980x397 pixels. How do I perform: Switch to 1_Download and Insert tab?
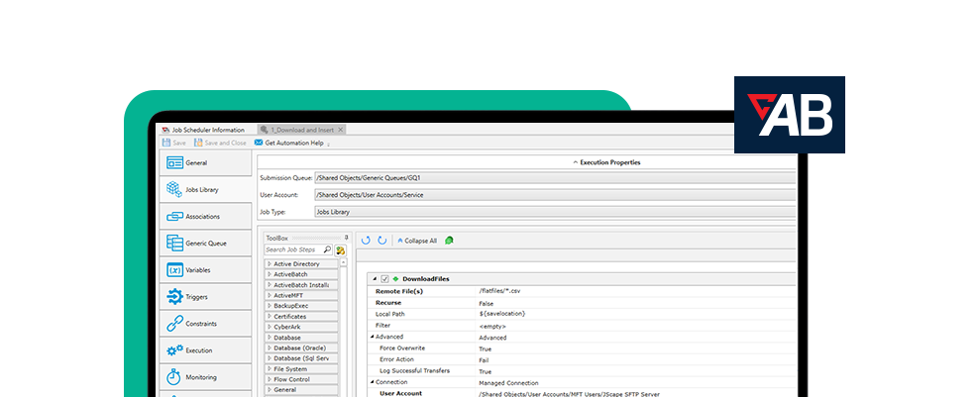point(301,130)
